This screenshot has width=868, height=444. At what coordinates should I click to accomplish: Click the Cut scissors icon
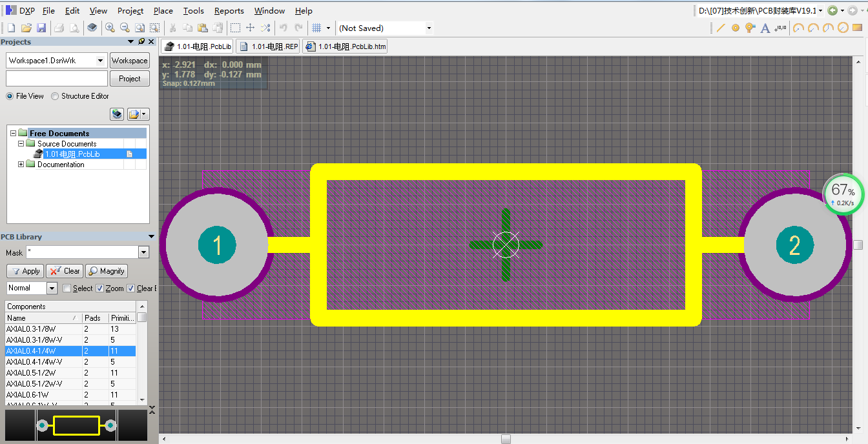(172, 28)
